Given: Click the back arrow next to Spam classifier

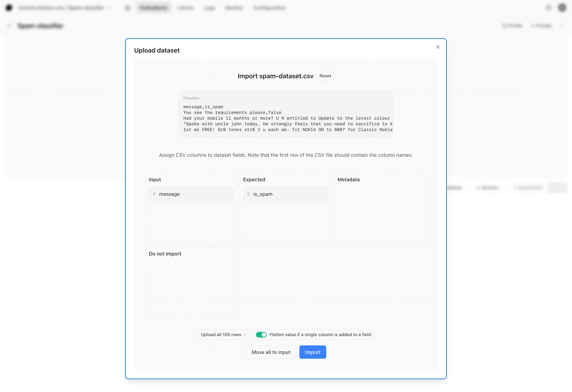Looking at the screenshot, I should click(9, 26).
